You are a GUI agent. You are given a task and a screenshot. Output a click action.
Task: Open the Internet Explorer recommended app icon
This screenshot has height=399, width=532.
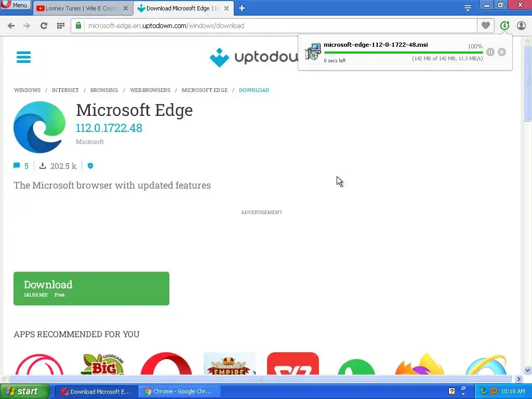point(486,365)
